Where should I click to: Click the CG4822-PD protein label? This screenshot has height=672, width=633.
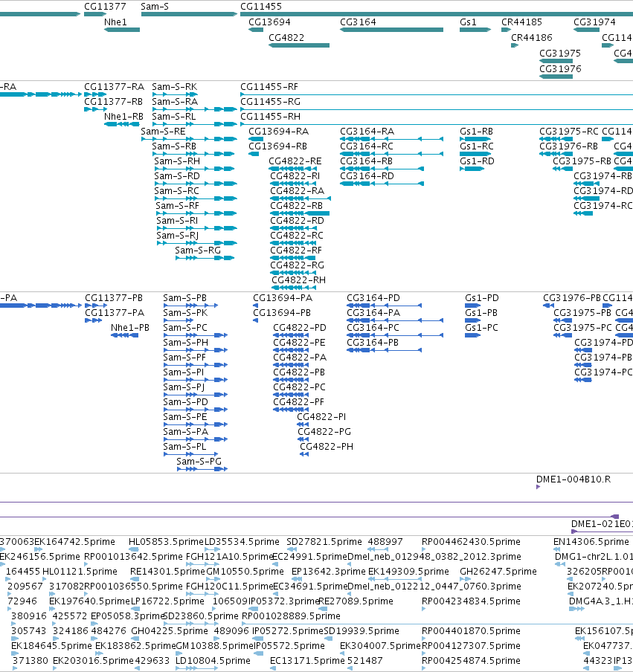(x=299, y=328)
